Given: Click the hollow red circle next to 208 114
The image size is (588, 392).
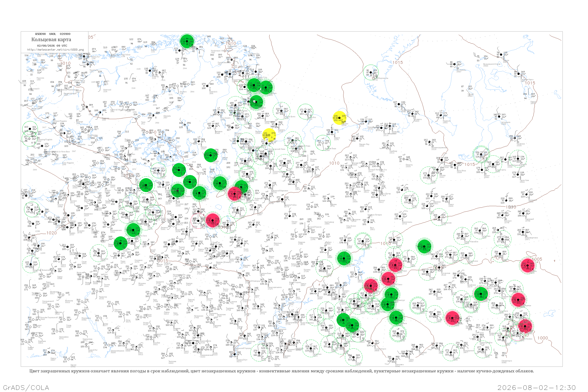Looking at the screenshot, I should pyautogui.click(x=198, y=220).
